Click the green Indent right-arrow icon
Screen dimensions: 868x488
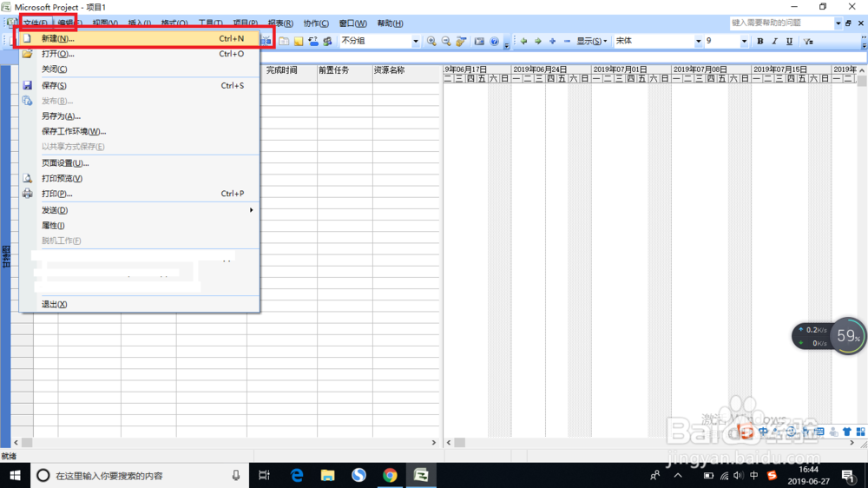537,41
